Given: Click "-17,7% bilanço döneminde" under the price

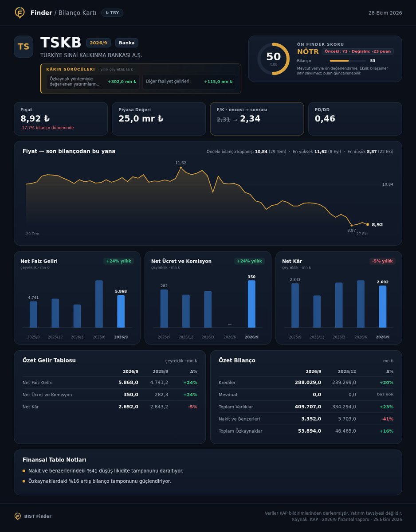Looking at the screenshot, I should (47, 128).
